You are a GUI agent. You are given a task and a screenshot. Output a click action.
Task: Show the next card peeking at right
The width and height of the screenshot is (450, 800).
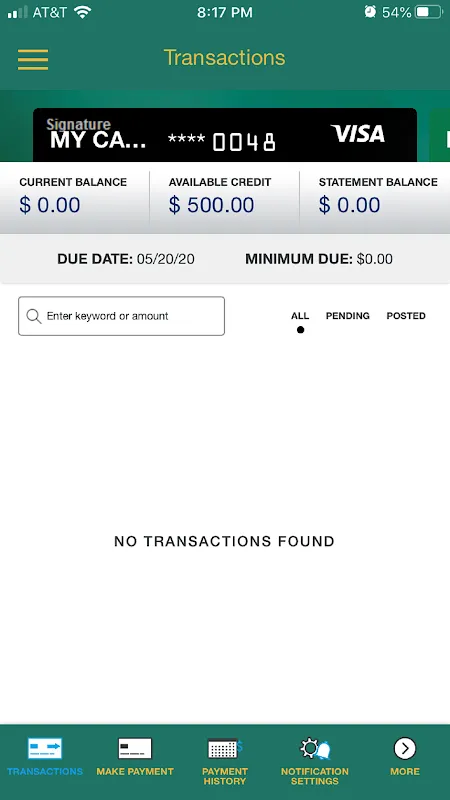pyautogui.click(x=440, y=135)
